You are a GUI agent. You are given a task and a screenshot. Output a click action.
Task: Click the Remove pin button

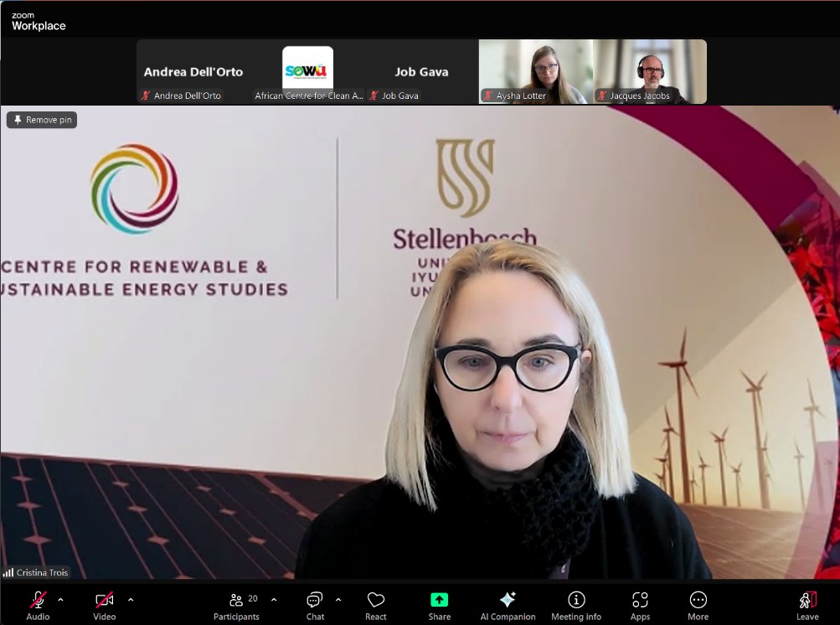point(42,120)
